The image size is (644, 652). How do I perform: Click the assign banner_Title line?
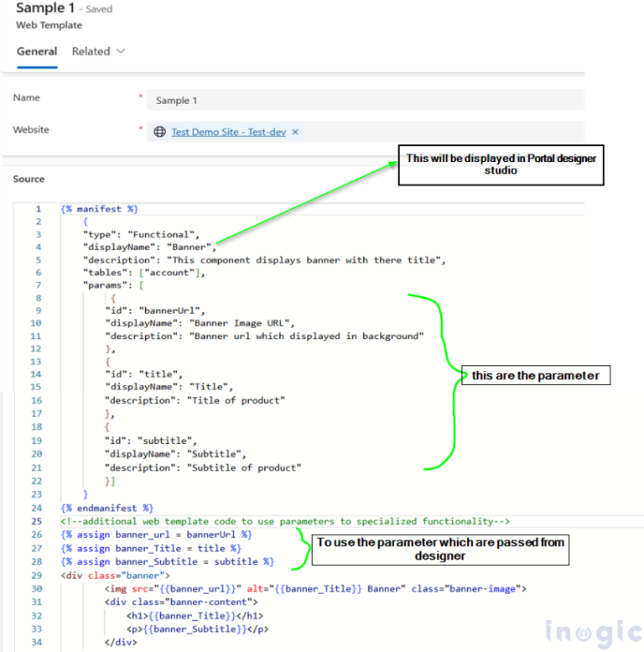coord(151,549)
